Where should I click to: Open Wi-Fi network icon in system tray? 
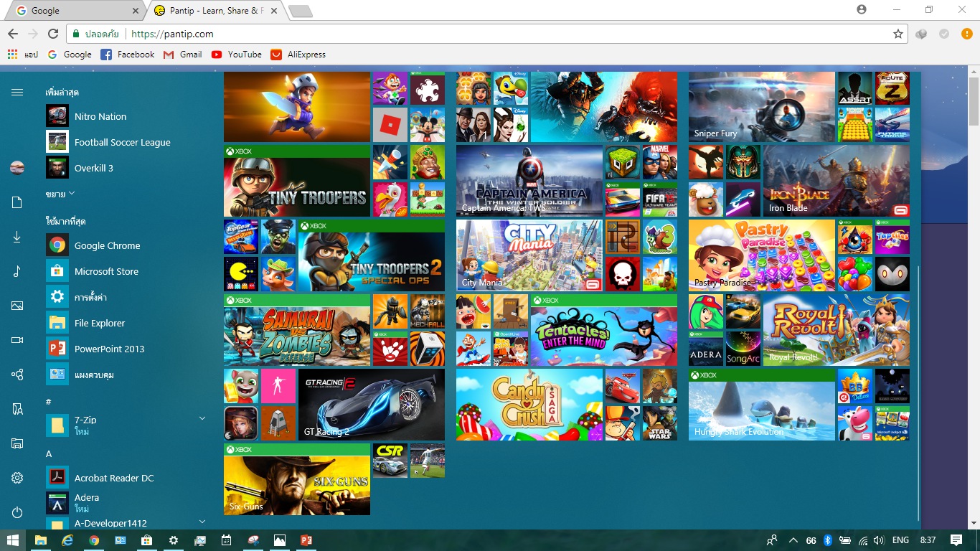[x=863, y=540]
